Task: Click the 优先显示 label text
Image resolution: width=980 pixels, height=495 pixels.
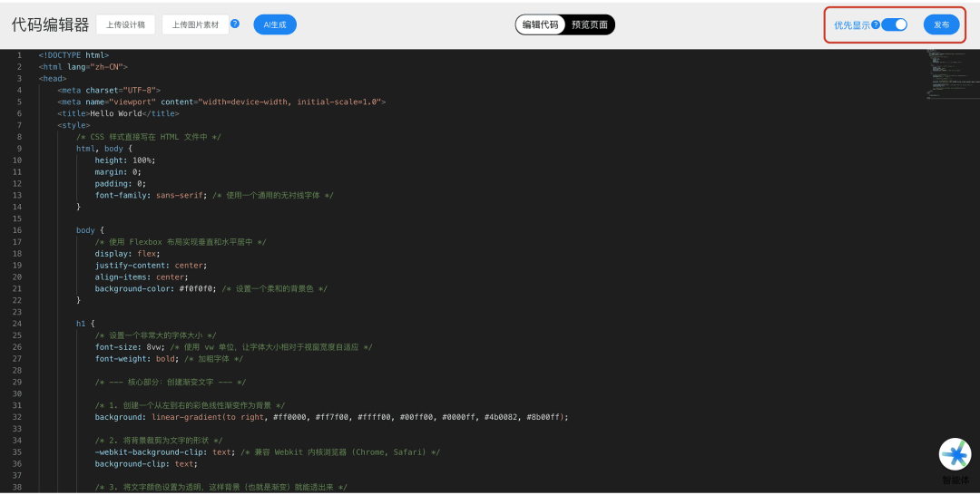Action: pos(852,25)
